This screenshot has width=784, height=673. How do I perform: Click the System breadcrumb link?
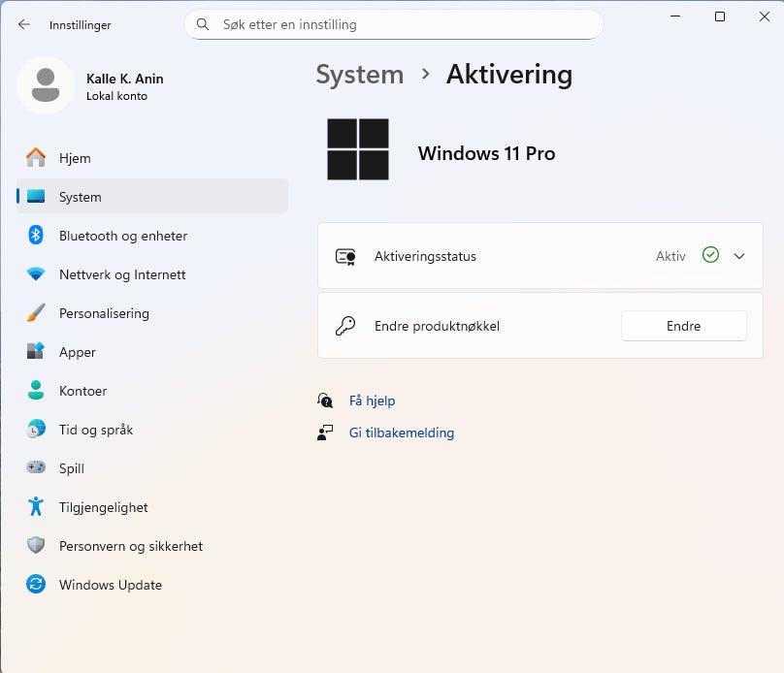coord(360,75)
